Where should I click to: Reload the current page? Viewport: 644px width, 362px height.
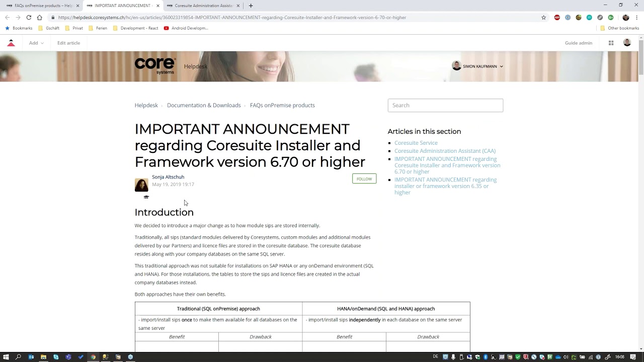click(29, 17)
